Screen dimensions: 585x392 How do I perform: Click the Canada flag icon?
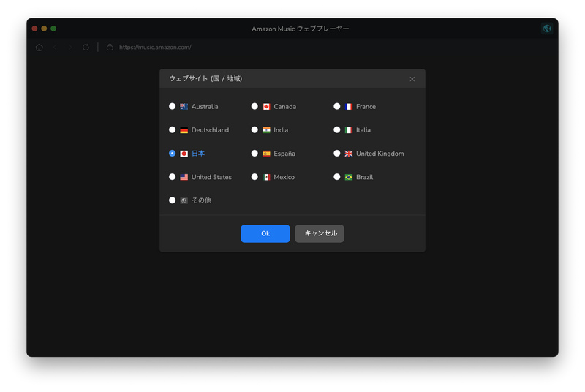(x=266, y=107)
